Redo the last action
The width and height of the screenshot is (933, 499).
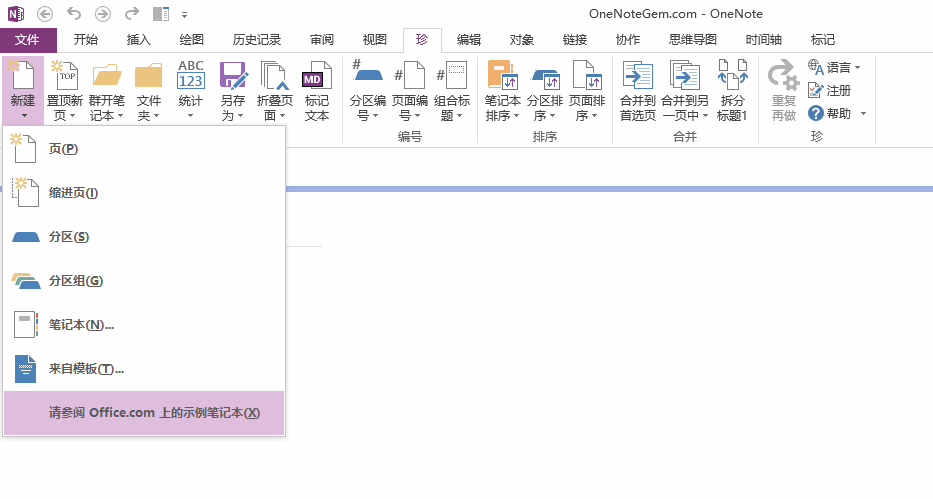click(x=132, y=13)
